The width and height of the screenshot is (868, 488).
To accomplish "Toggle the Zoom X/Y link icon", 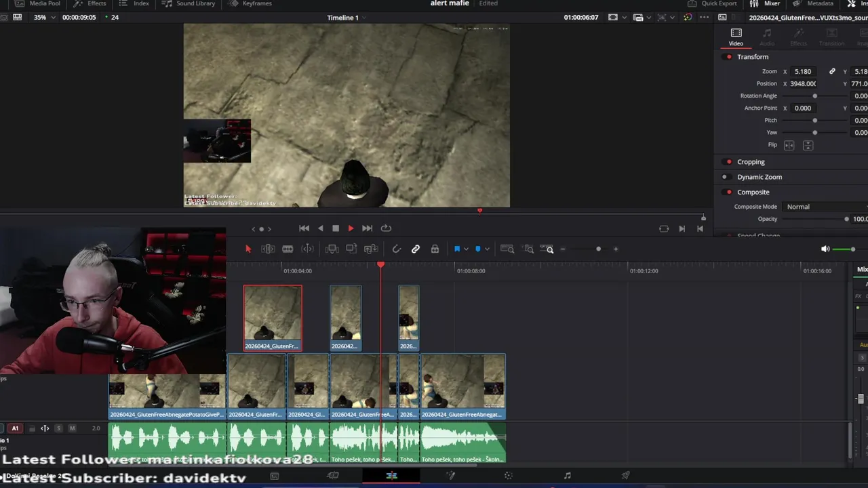I will (832, 71).
